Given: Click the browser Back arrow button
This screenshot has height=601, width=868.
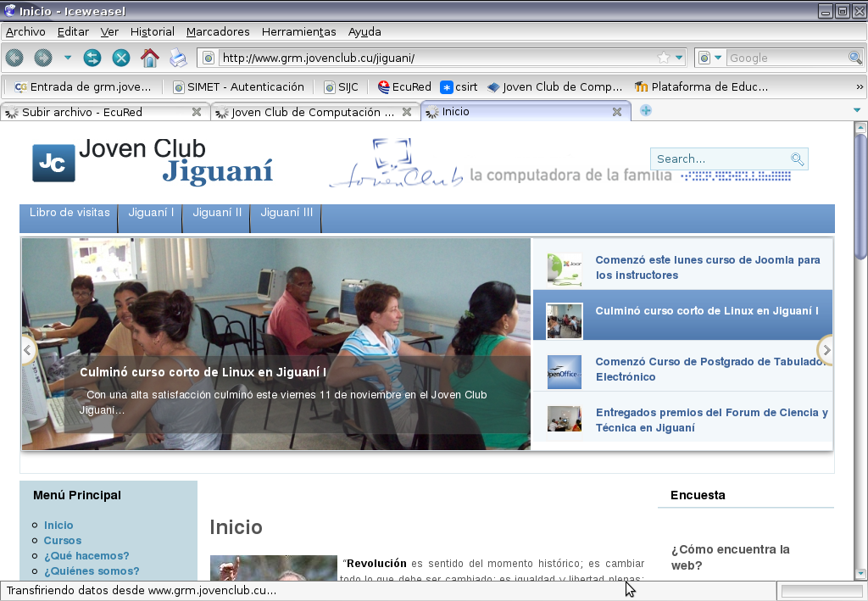Looking at the screenshot, I should [x=14, y=58].
